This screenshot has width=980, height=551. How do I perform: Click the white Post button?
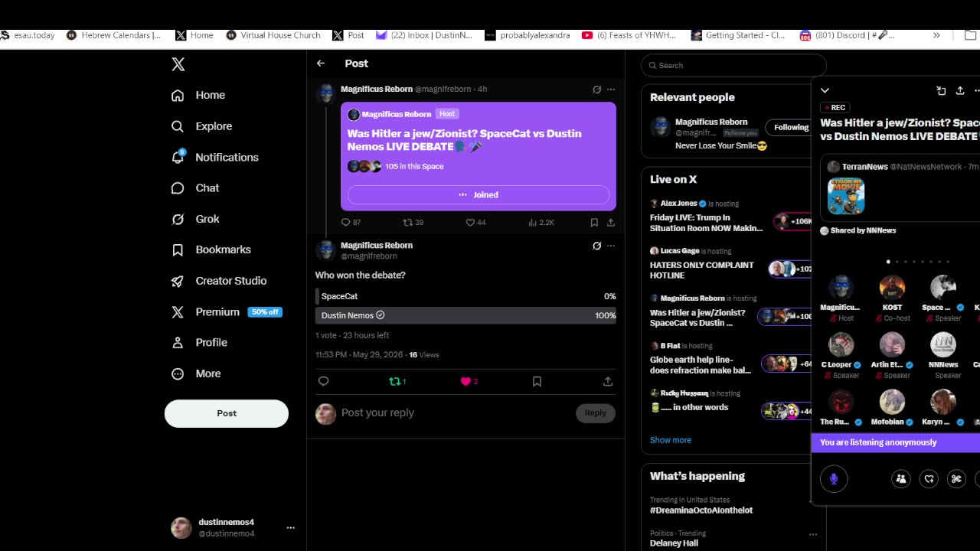[227, 413]
